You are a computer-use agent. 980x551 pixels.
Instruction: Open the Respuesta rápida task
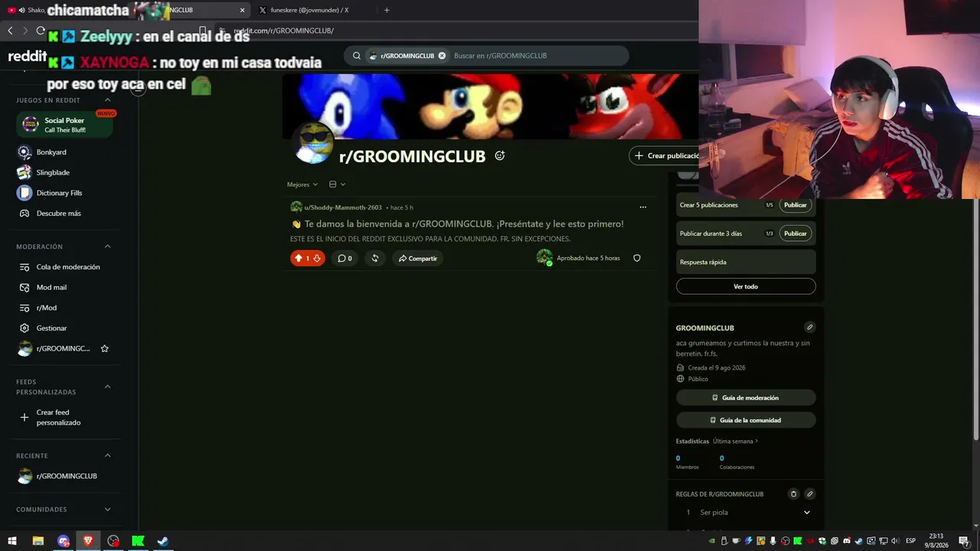point(746,262)
